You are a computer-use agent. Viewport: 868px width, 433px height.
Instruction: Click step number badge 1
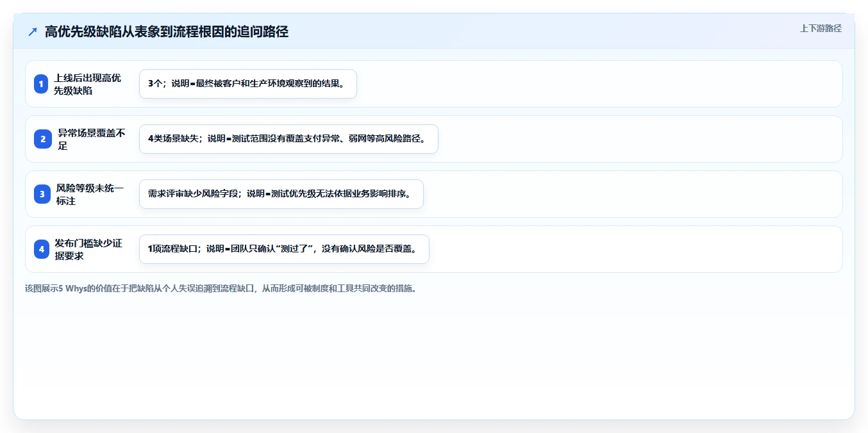[x=41, y=84]
